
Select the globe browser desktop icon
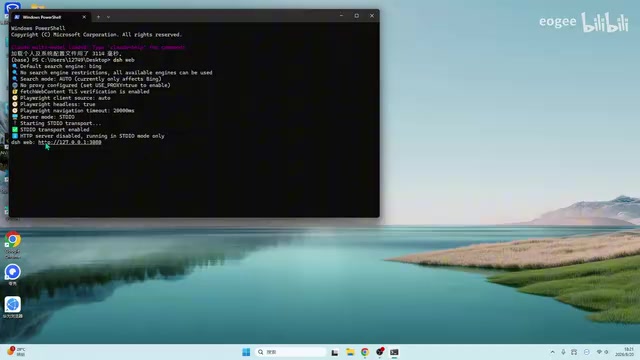13,307
